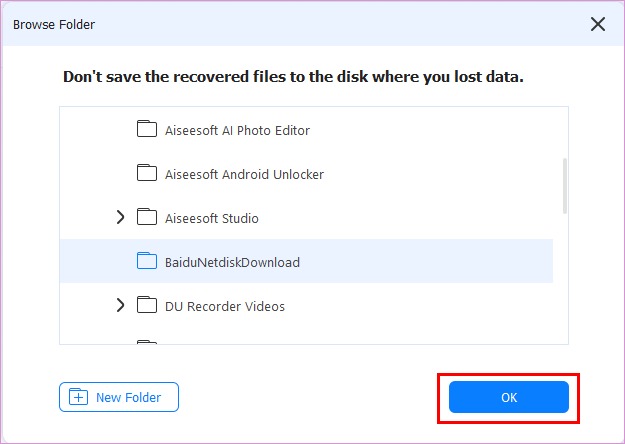The image size is (625, 444).
Task: Click the scrollbar track below the thumb
Action: tap(565, 280)
